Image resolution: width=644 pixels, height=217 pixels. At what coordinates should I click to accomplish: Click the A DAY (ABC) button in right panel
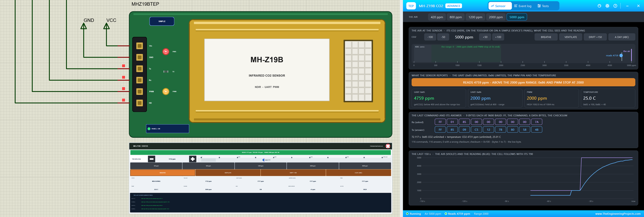tap(622, 37)
